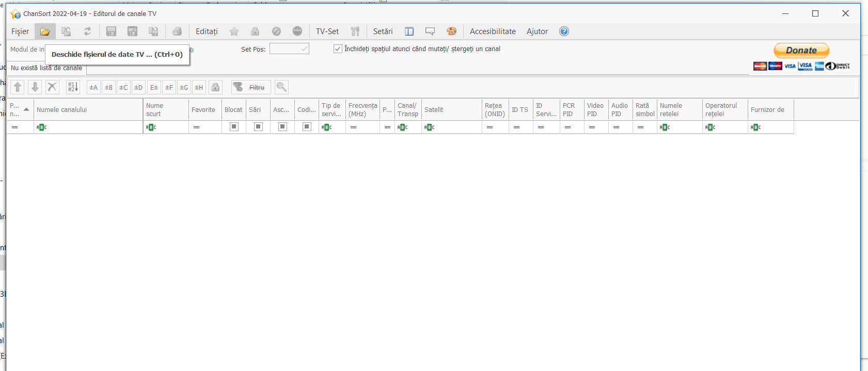Click the Satelit filter field
868x371 pixels.
[451, 127]
